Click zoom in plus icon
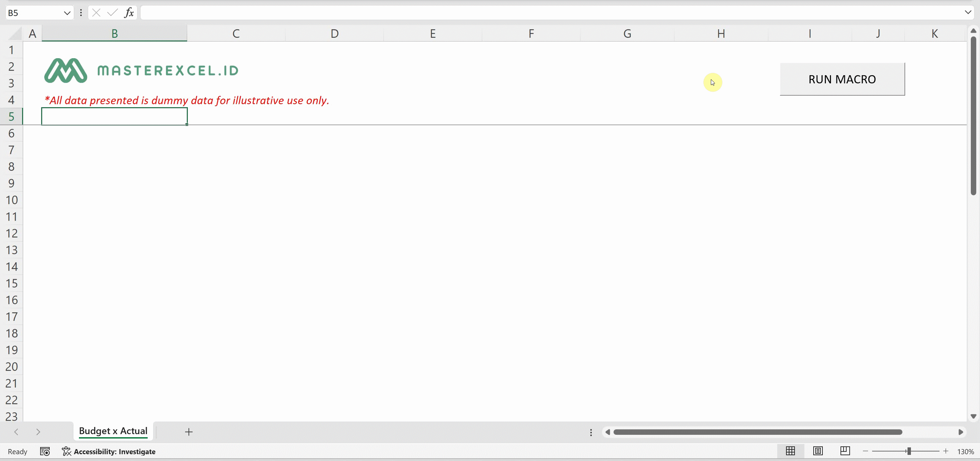Image resolution: width=980 pixels, height=461 pixels. [946, 451]
